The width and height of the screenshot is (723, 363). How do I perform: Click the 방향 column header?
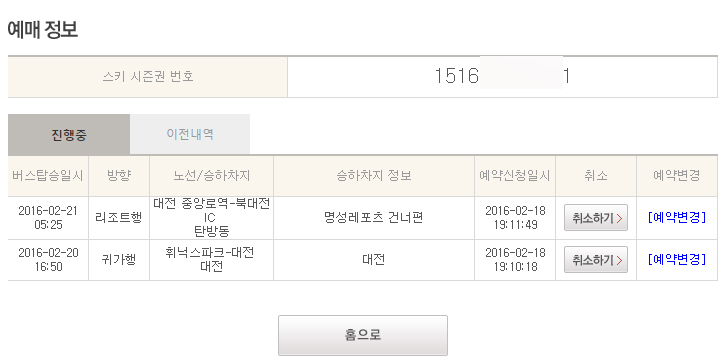(119, 176)
